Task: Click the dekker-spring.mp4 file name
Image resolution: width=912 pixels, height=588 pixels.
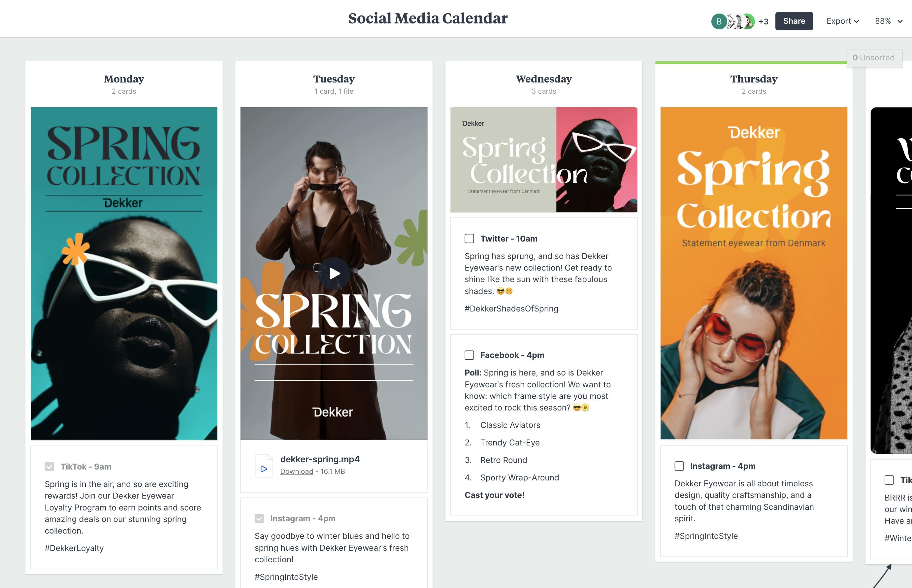Action: [320, 459]
